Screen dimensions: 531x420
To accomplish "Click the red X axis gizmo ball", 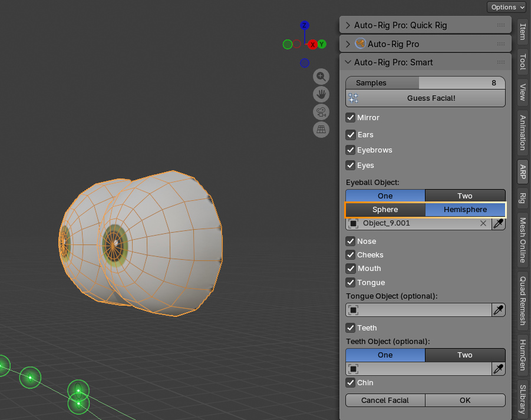I will (312, 44).
